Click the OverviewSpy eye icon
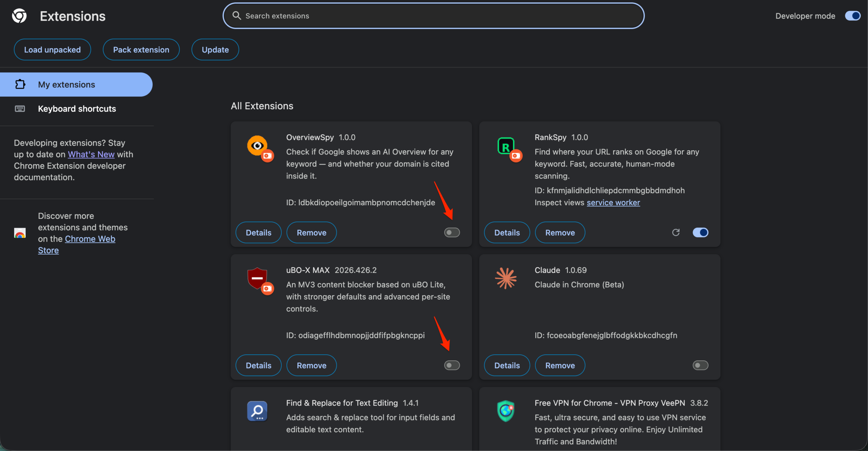 [257, 146]
